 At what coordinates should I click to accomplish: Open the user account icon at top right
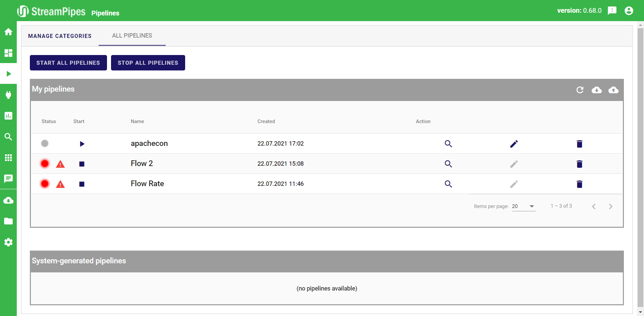(x=629, y=11)
